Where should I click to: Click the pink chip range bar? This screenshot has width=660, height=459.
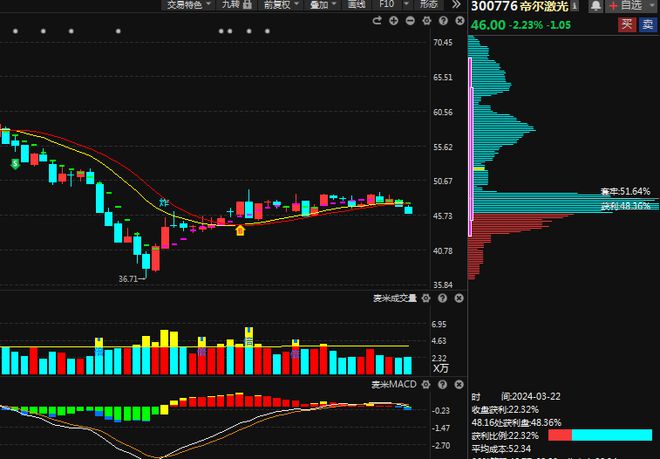471,147
